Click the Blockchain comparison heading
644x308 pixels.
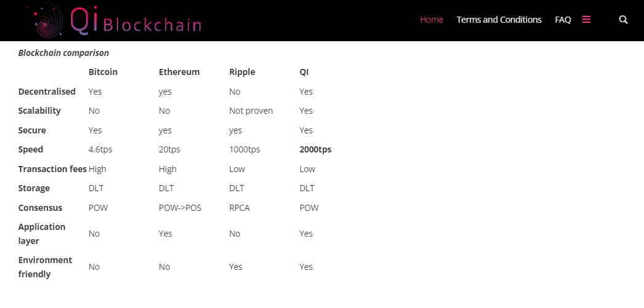(63, 53)
